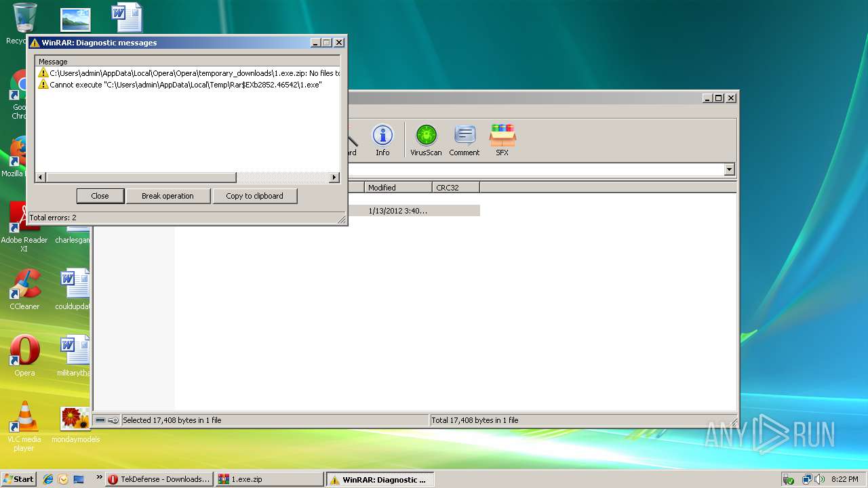
Task: Click the diagnostic list scroll-left arrow
Action: [41, 178]
